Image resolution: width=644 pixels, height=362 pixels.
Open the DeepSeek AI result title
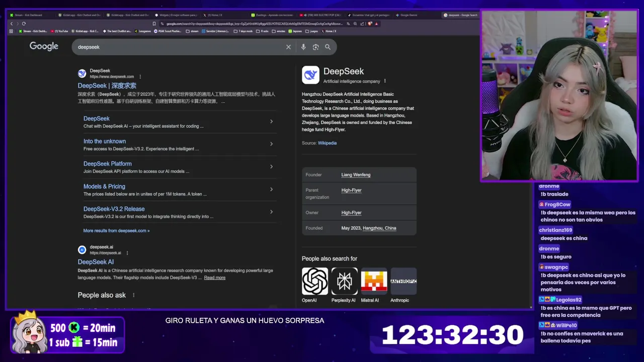click(96, 262)
